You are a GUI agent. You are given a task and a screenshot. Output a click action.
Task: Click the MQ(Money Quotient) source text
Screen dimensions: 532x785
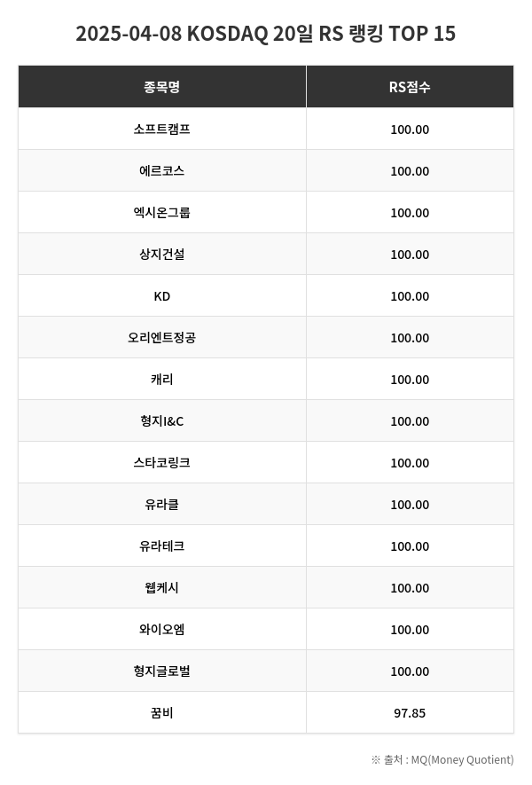(462, 759)
